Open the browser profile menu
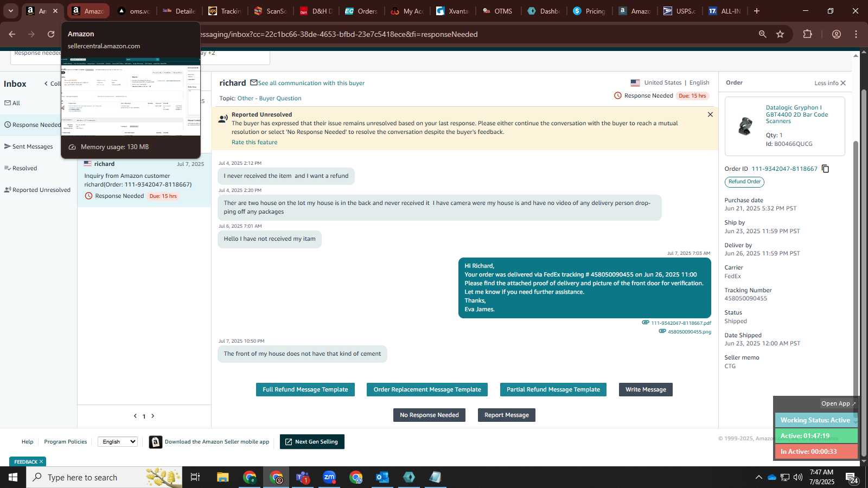 pyautogui.click(x=837, y=34)
